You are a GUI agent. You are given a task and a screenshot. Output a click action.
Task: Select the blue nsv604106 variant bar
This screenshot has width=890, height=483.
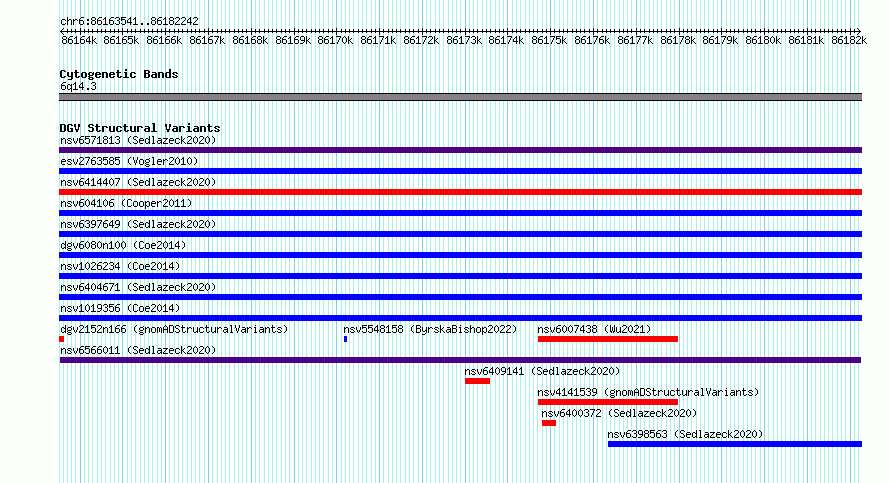pos(460,213)
